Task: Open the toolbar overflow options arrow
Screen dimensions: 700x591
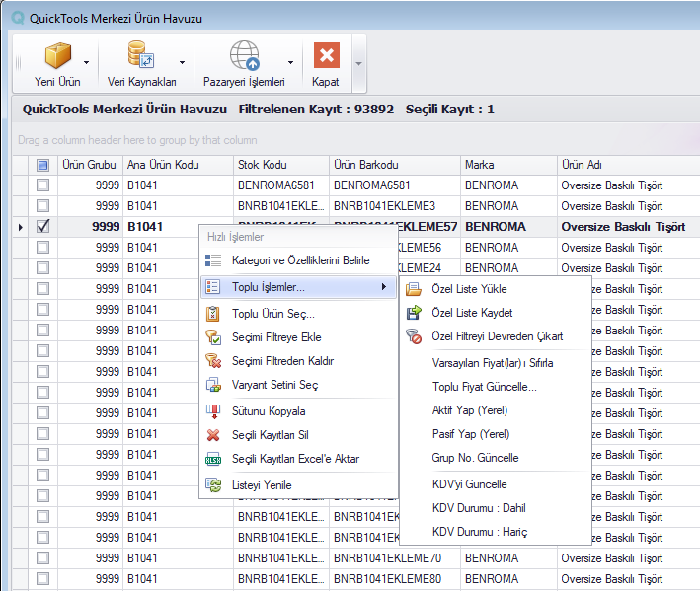Action: coord(358,64)
